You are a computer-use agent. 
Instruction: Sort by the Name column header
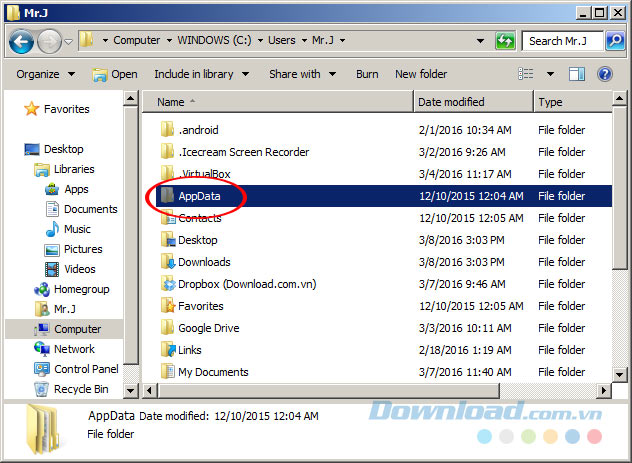[x=278, y=102]
